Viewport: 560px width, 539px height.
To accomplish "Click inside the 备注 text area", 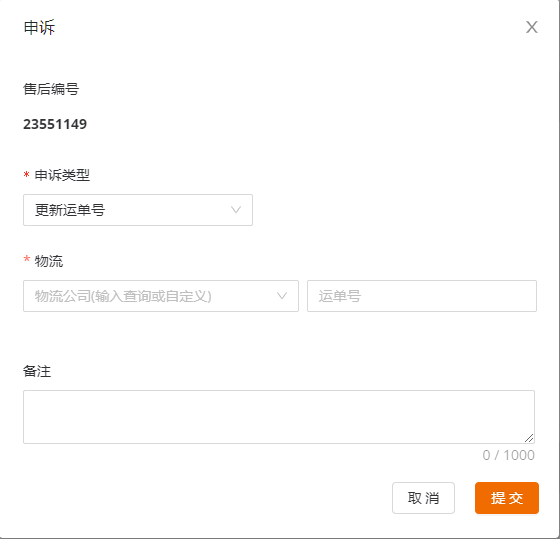I will (279, 417).
